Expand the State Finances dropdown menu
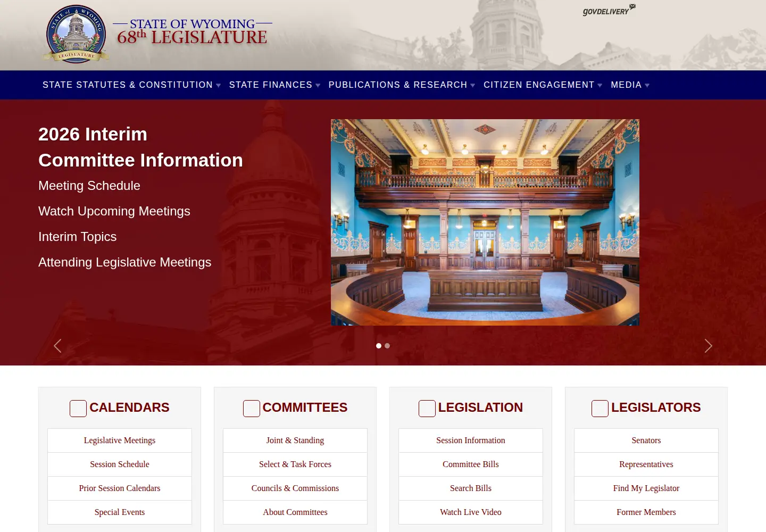The width and height of the screenshot is (766, 532). point(274,85)
